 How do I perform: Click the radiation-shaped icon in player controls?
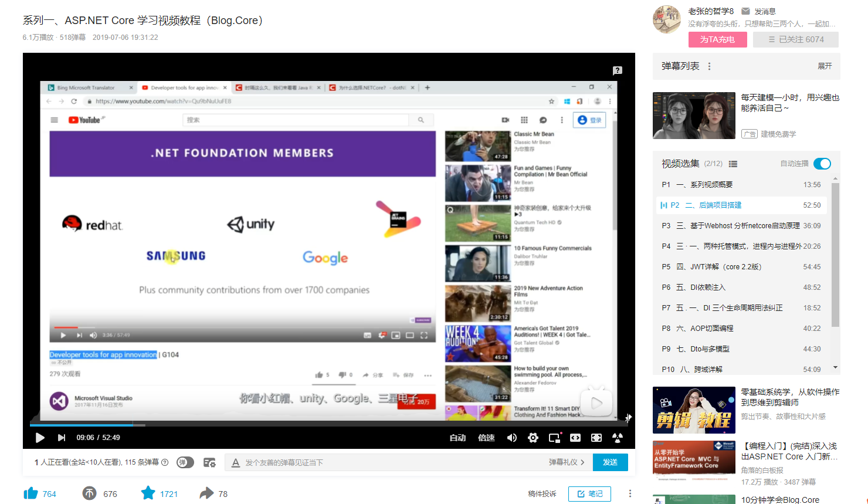point(618,438)
